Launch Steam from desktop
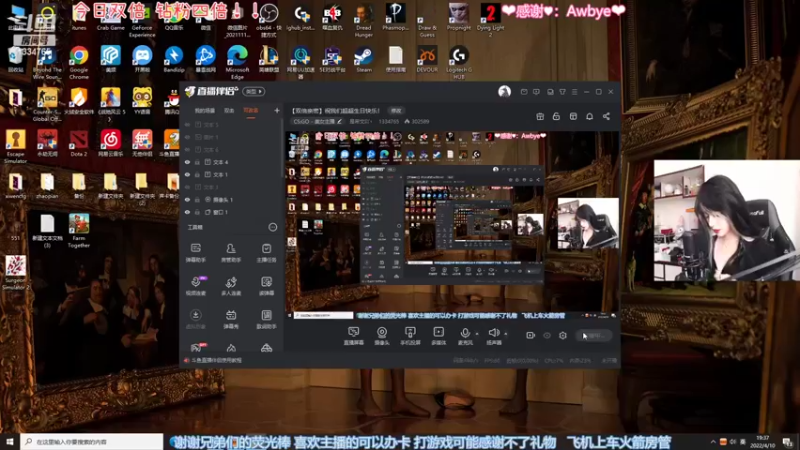 point(364,60)
